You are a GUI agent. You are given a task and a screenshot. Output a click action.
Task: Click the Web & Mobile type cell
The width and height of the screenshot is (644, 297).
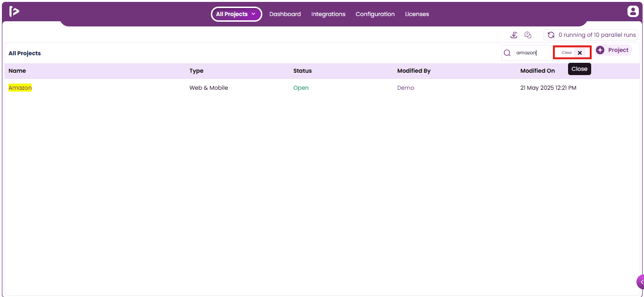click(209, 88)
